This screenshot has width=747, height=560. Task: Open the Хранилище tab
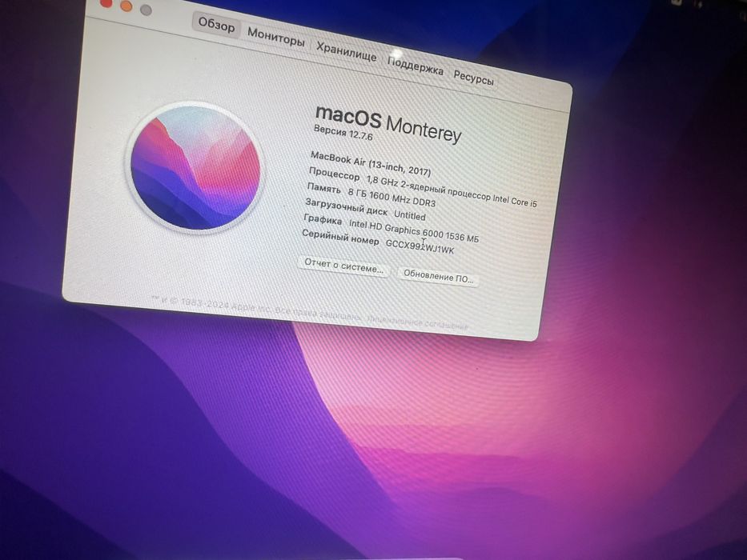(x=347, y=51)
